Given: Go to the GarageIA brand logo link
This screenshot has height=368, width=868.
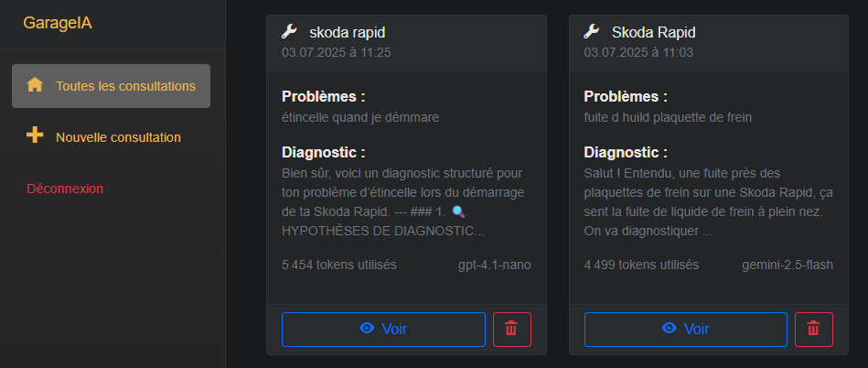Looking at the screenshot, I should (x=58, y=23).
